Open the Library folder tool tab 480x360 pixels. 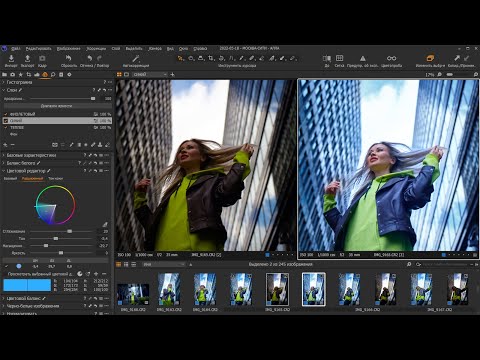(5, 75)
